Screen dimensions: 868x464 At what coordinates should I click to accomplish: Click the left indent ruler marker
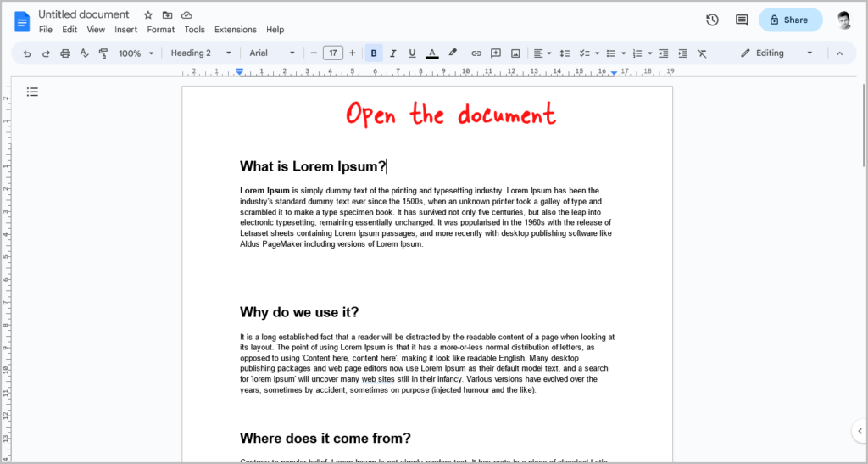tap(239, 71)
